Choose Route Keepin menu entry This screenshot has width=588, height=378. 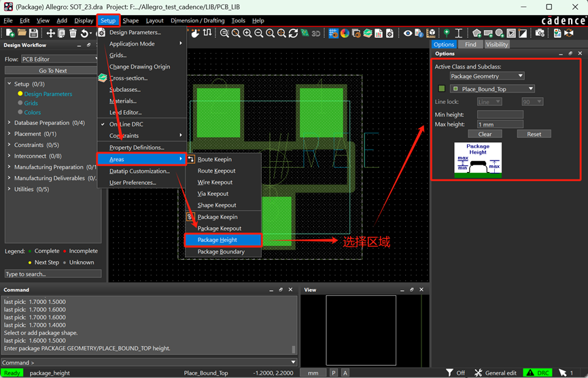point(223,159)
